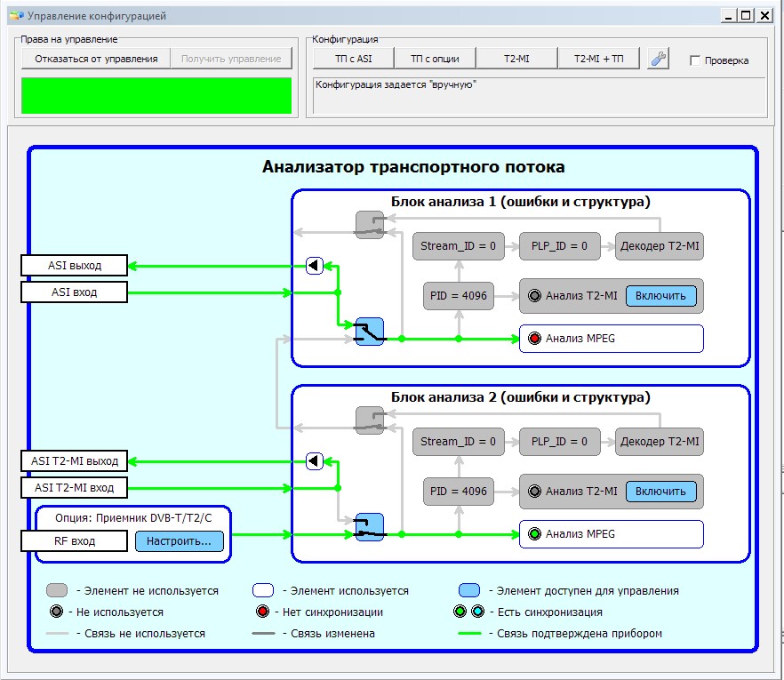Click the 'Анализатор транспортного потока' heading
The width and height of the screenshot is (784, 680).
click(x=413, y=167)
